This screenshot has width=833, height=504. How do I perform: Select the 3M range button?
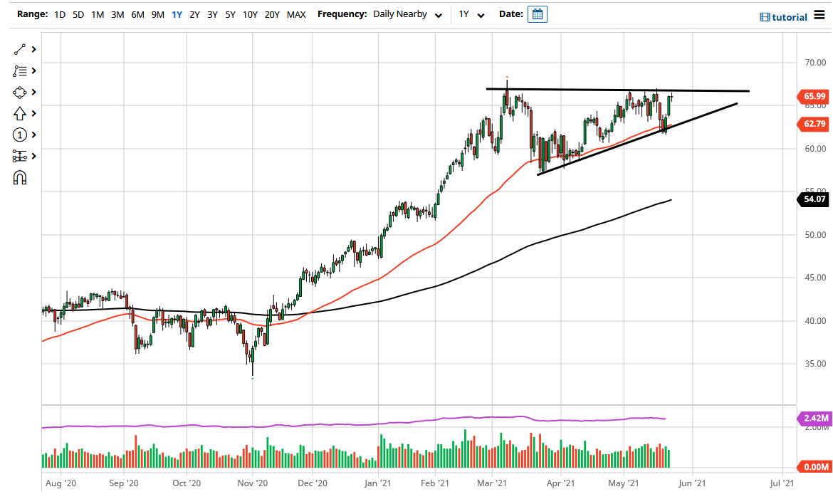point(117,14)
